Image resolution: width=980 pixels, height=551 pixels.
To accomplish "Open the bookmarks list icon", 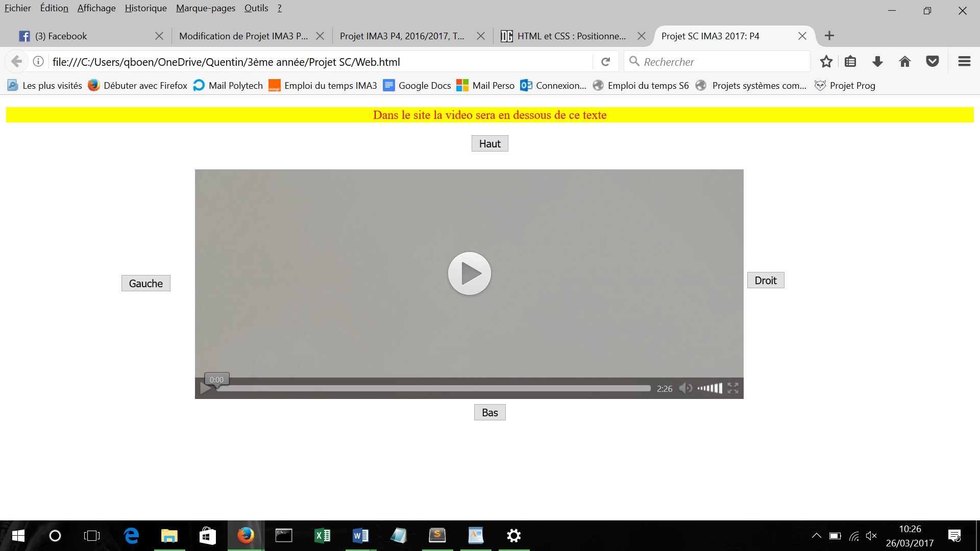I will (x=850, y=62).
